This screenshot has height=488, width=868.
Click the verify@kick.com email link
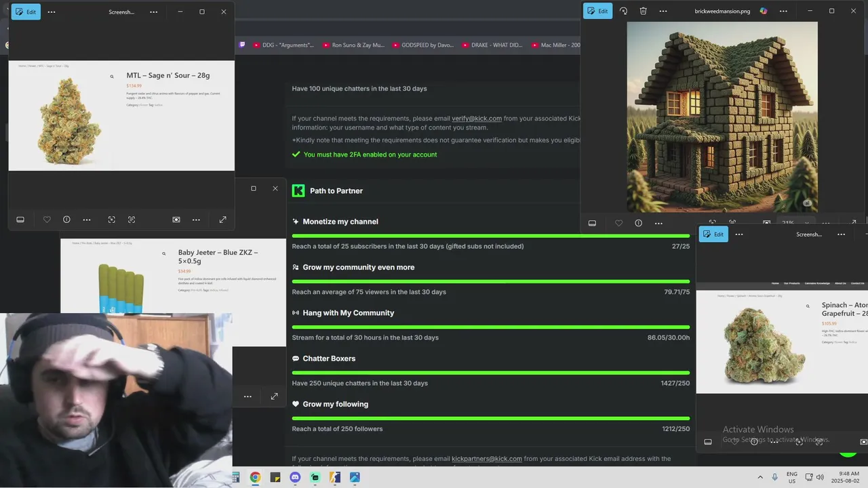[477, 119]
